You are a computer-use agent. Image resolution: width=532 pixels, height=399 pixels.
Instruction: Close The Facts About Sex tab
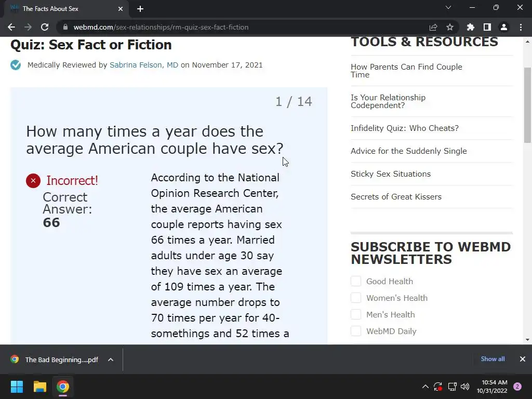click(121, 9)
